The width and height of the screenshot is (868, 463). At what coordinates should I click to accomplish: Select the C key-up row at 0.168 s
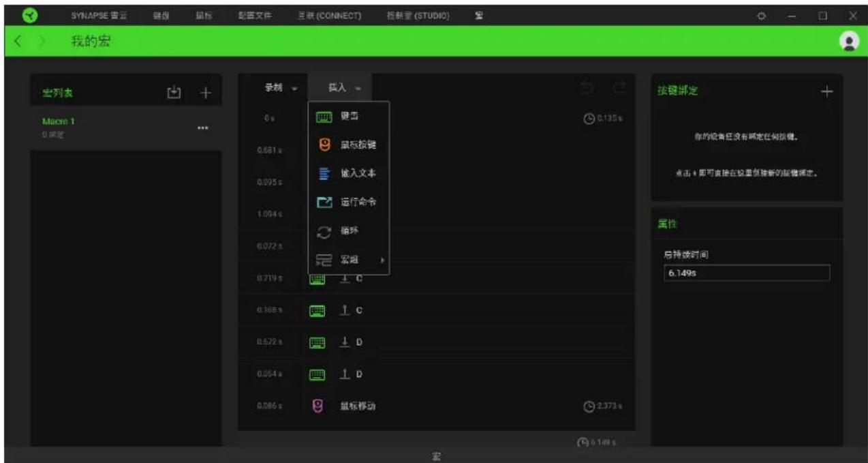pos(436,310)
